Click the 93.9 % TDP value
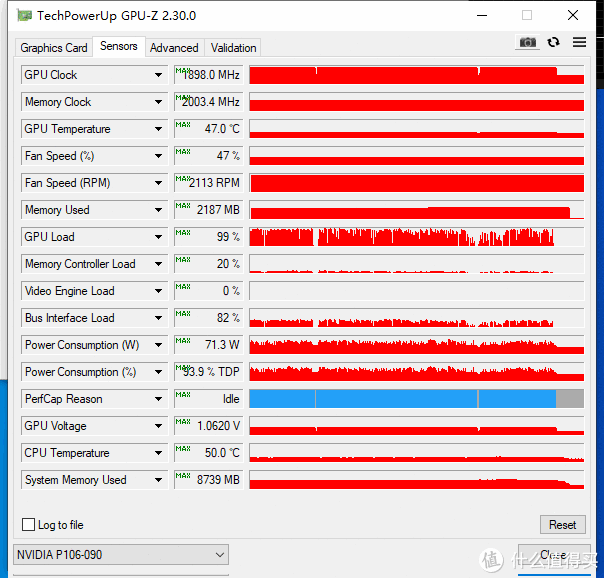 [x=208, y=372]
